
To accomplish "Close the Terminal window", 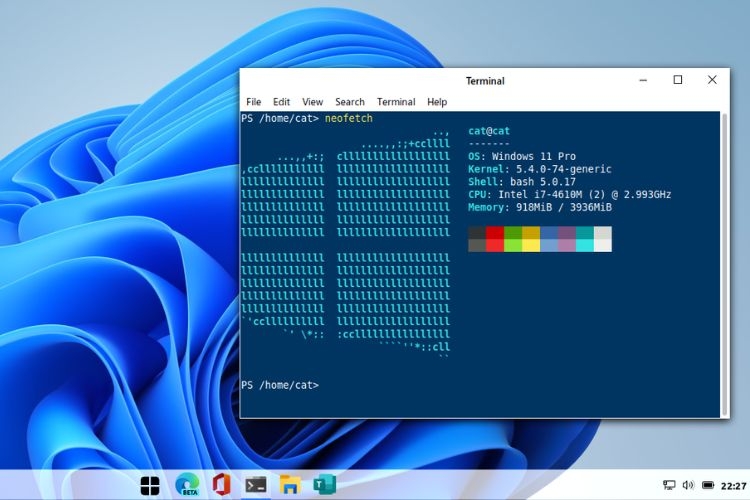I will (712, 80).
